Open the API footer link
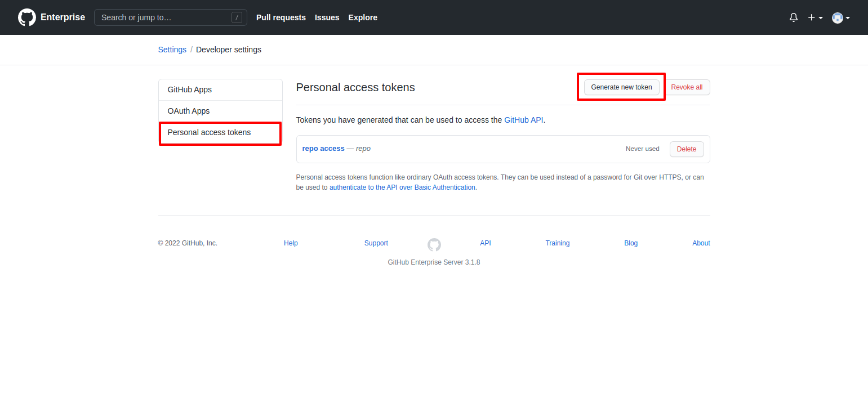This screenshot has width=868, height=398. [x=486, y=243]
